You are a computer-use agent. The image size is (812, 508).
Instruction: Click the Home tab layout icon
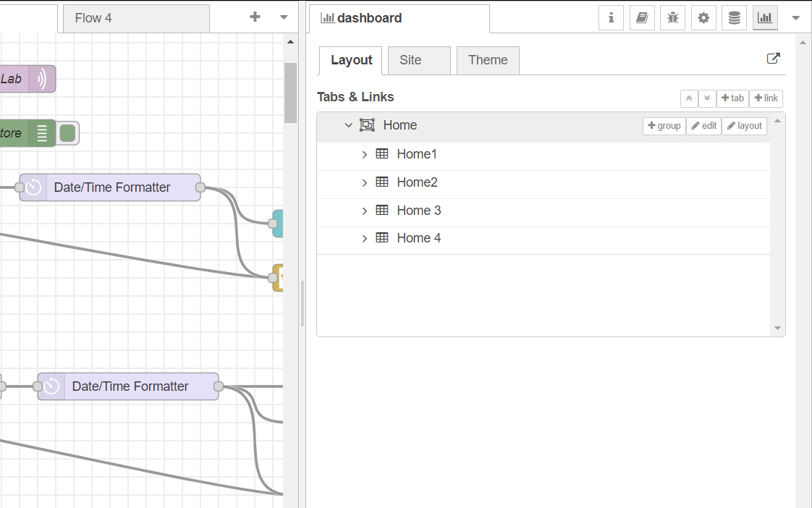click(367, 125)
